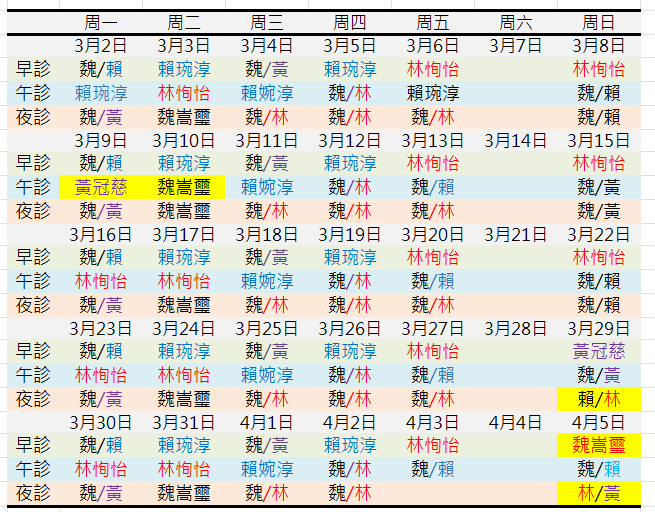Viewport: 655px width, 512px height.
Task: Select the 早診 row label below 3月2日
Action: (32, 69)
